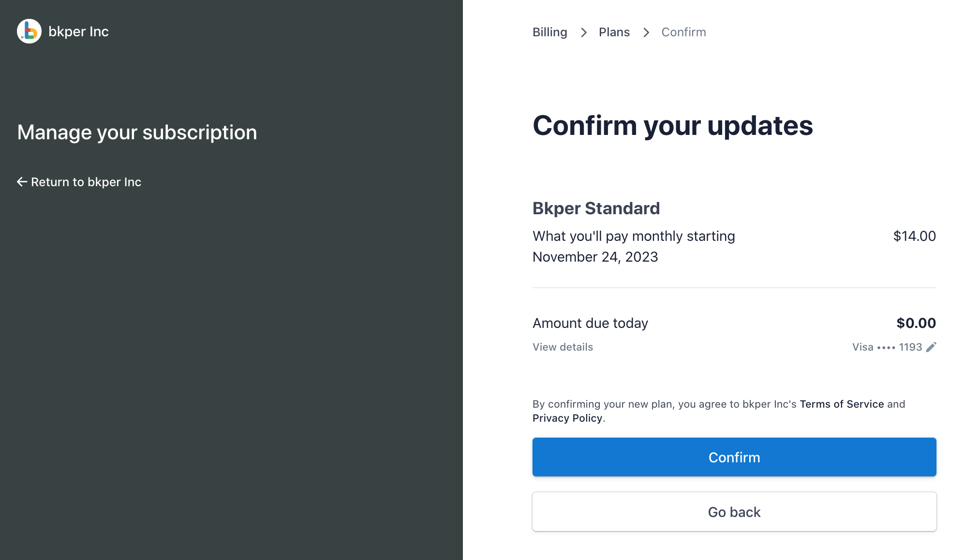979x560 pixels.
Task: Open the Billing breadcrumb page
Action: click(x=549, y=32)
